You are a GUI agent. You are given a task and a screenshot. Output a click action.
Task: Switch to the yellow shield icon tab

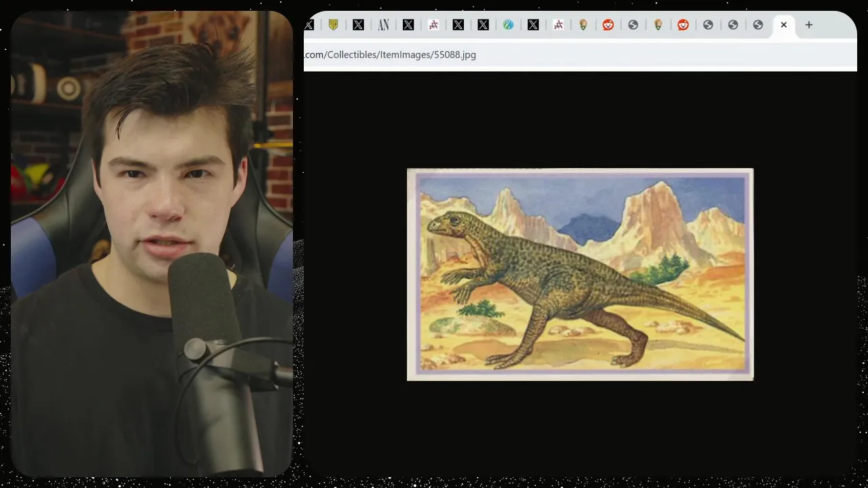point(333,25)
